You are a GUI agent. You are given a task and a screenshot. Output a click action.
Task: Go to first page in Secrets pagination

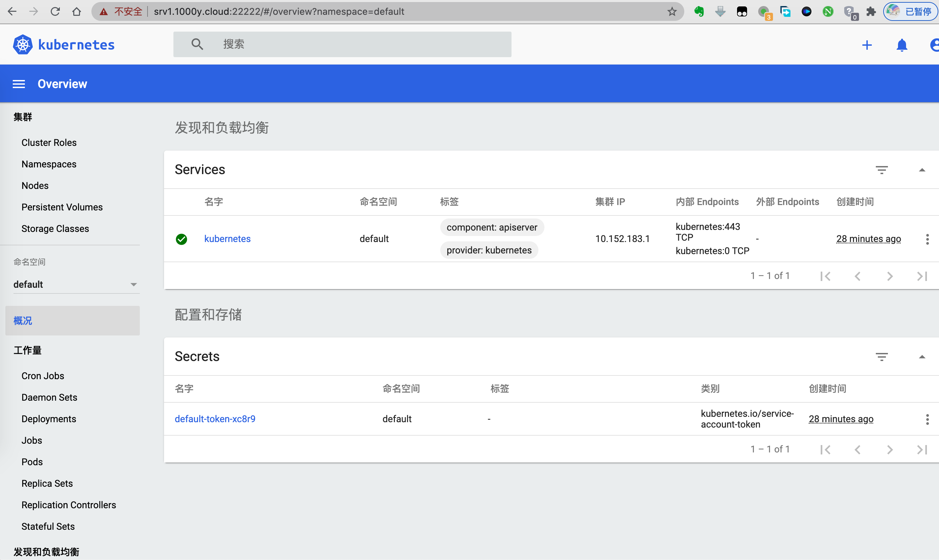pos(825,449)
